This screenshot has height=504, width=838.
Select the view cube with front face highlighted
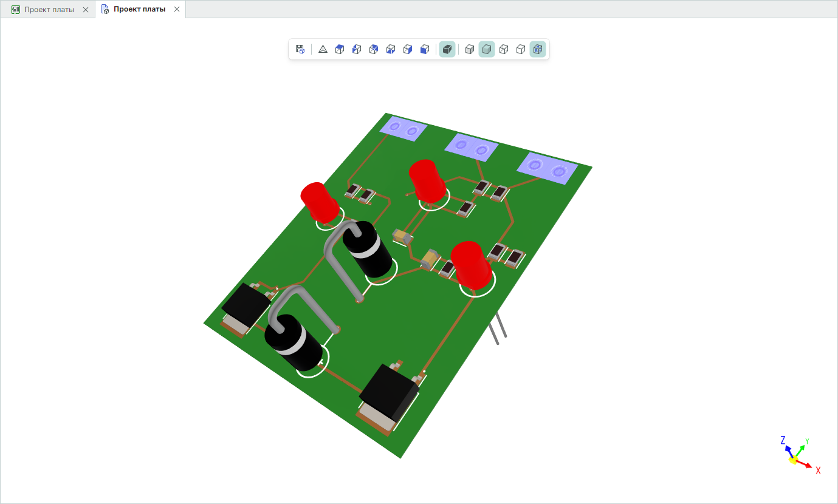(x=425, y=49)
